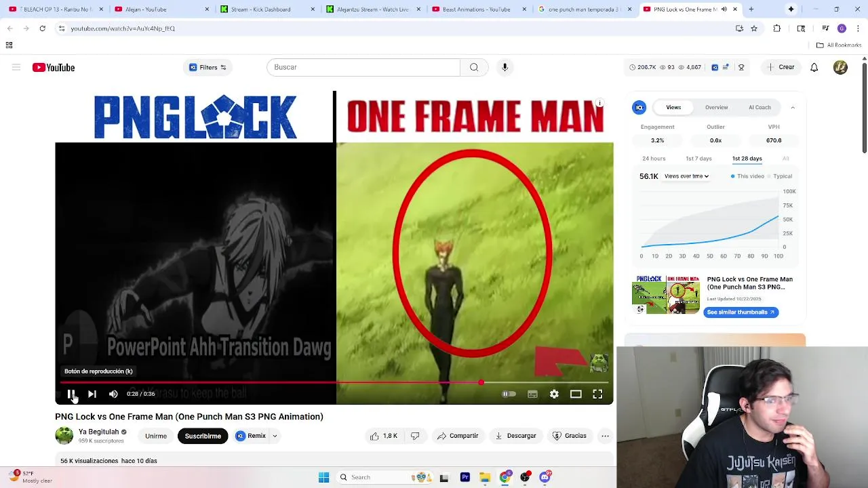Click the Suscribirme subscribe button
Screen dimensions: 868x488
pyautogui.click(x=203, y=436)
